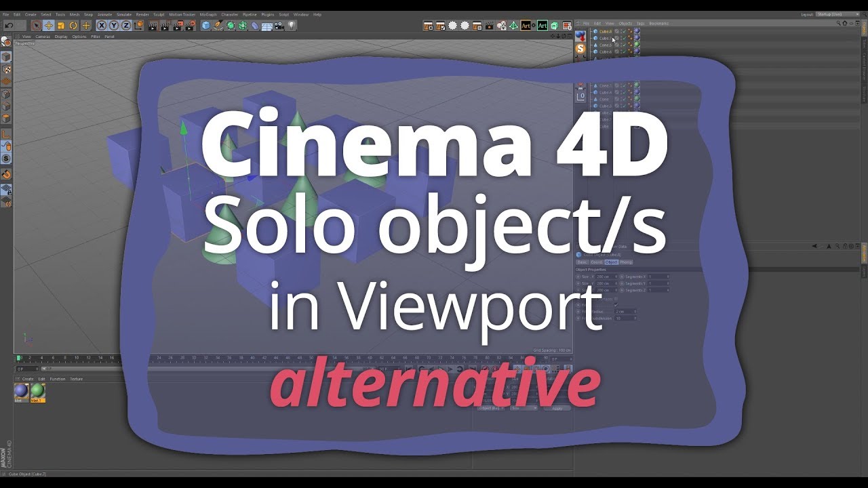The image size is (868, 488).
Task: Toggle the Enable Snap magnet icon
Action: point(6,174)
